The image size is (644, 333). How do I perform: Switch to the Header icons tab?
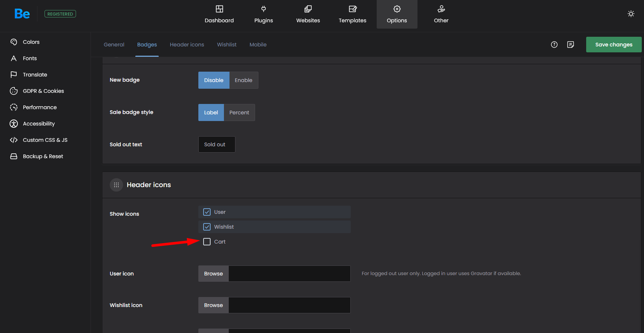click(187, 45)
